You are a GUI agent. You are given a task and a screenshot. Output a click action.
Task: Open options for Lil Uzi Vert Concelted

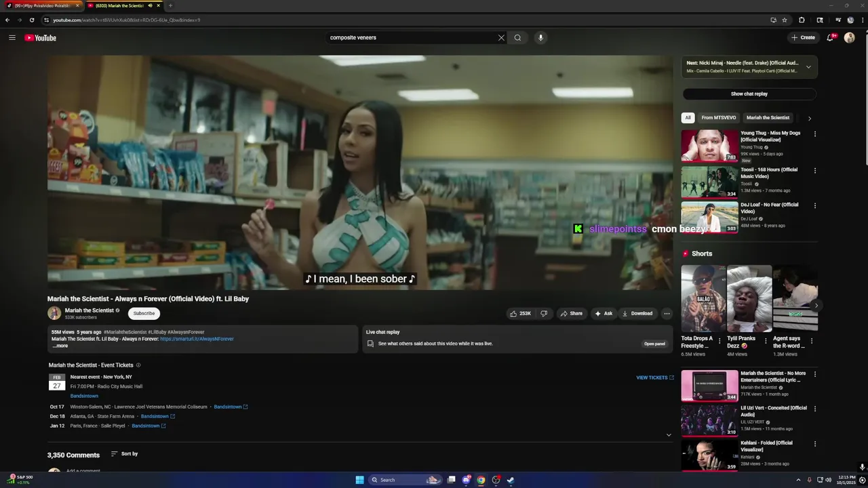[x=815, y=409]
